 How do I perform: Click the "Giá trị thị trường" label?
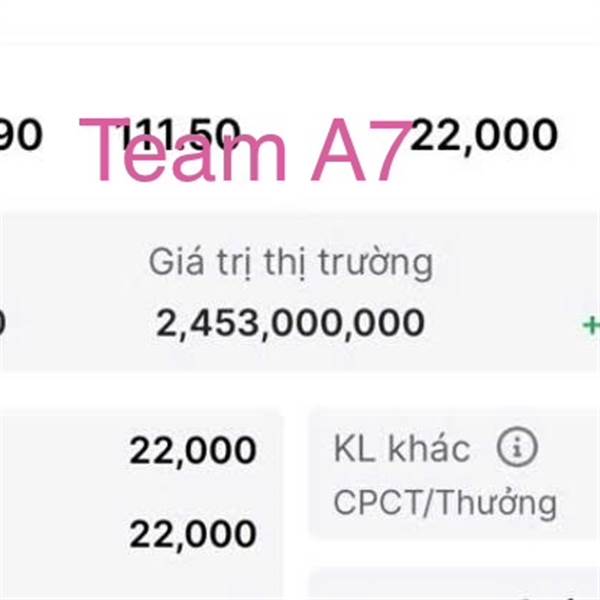(291, 262)
